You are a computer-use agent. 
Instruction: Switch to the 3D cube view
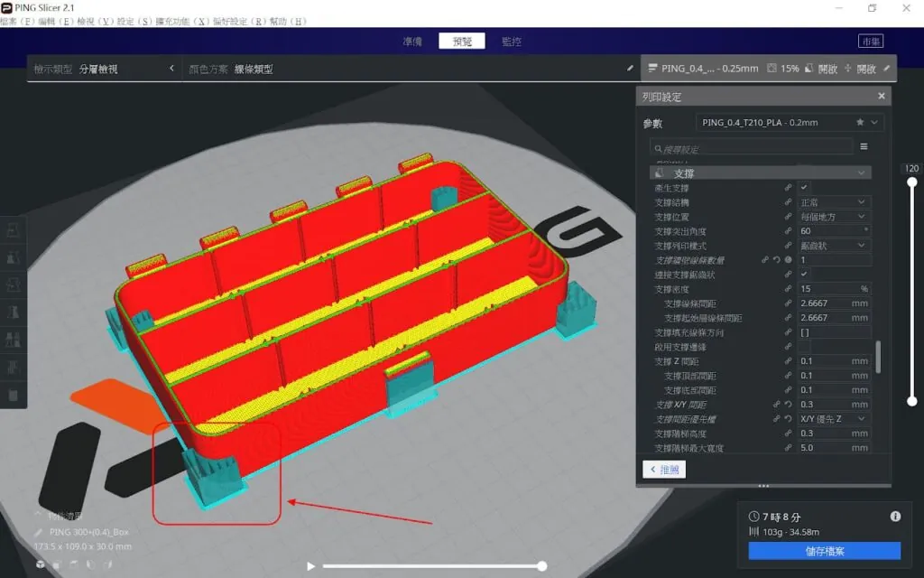(40, 564)
